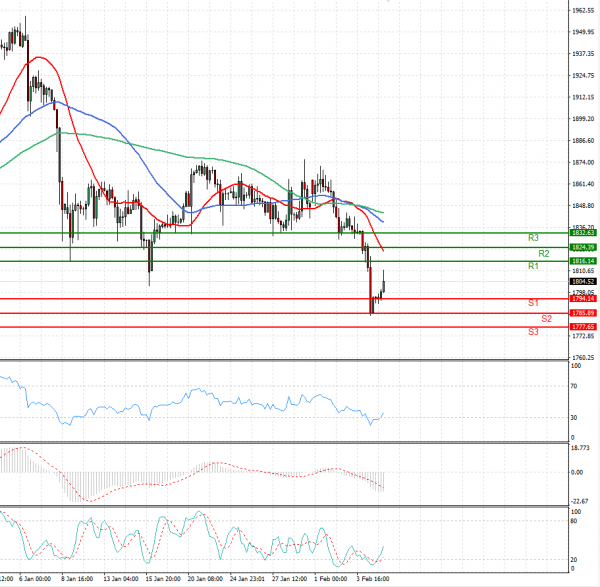The width and height of the screenshot is (600, 587).
Task: Click the stochastic panel 20 level value
Action: click(x=574, y=559)
